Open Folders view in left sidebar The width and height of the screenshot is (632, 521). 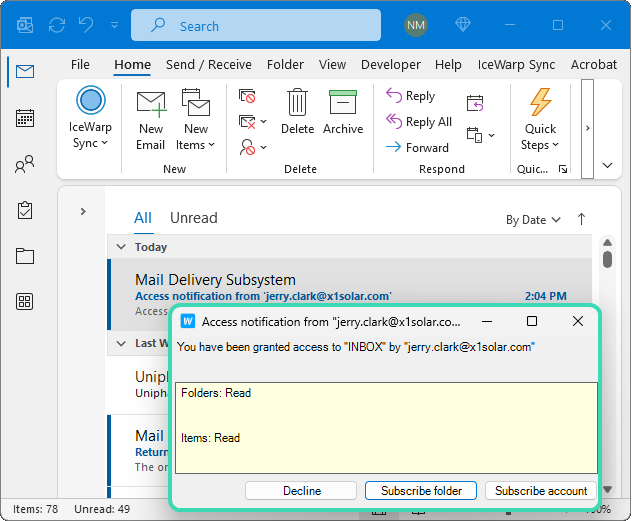(25, 256)
